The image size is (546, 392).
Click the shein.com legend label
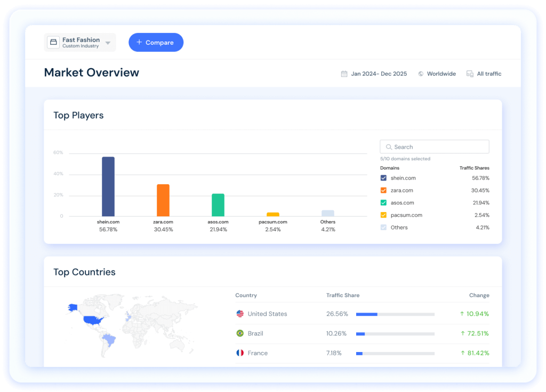[x=403, y=178]
